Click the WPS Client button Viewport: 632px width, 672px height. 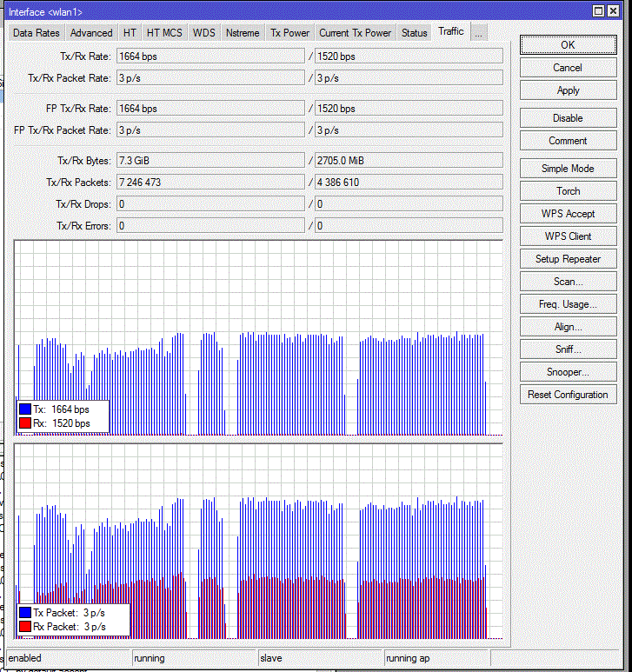pos(569,236)
